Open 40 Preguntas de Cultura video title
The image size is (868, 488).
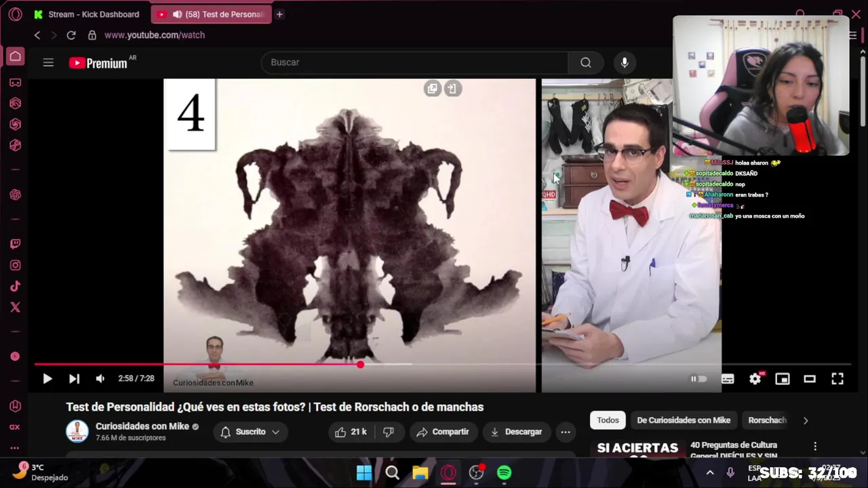pyautogui.click(x=733, y=450)
